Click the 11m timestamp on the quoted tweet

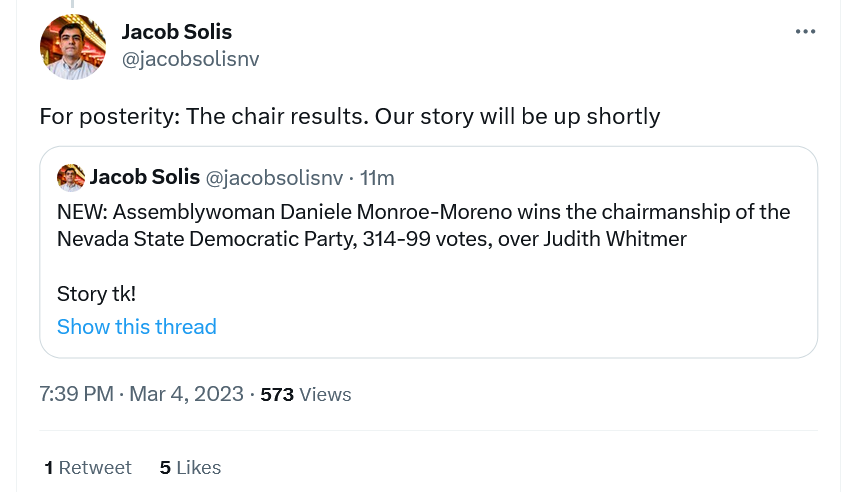pyautogui.click(x=377, y=178)
